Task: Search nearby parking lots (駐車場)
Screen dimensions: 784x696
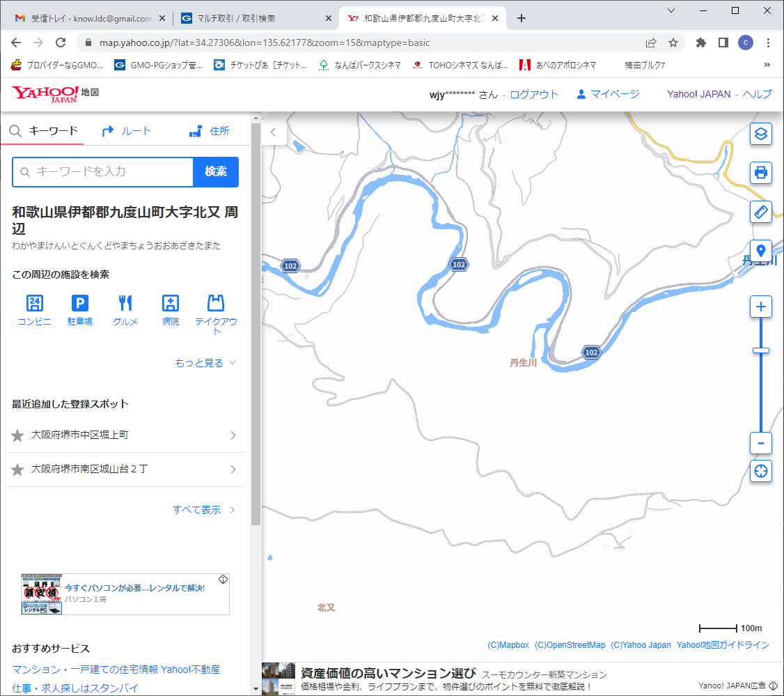Action: (x=80, y=311)
